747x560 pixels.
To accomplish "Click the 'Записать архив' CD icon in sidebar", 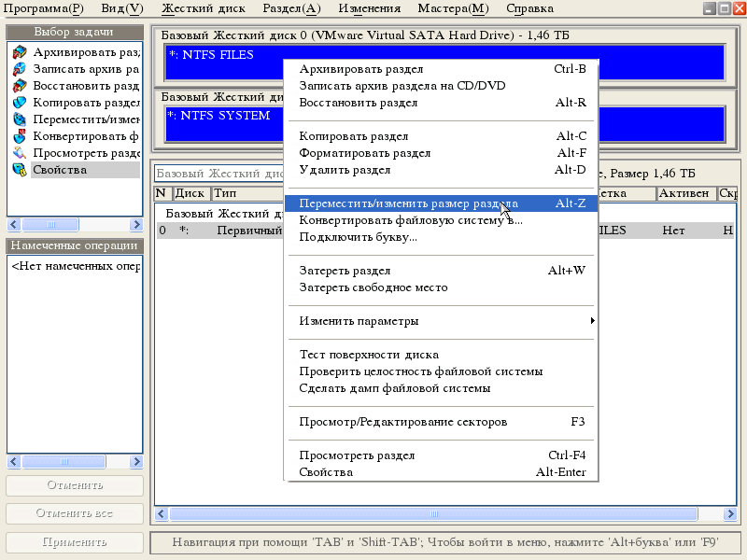I will 20,69.
